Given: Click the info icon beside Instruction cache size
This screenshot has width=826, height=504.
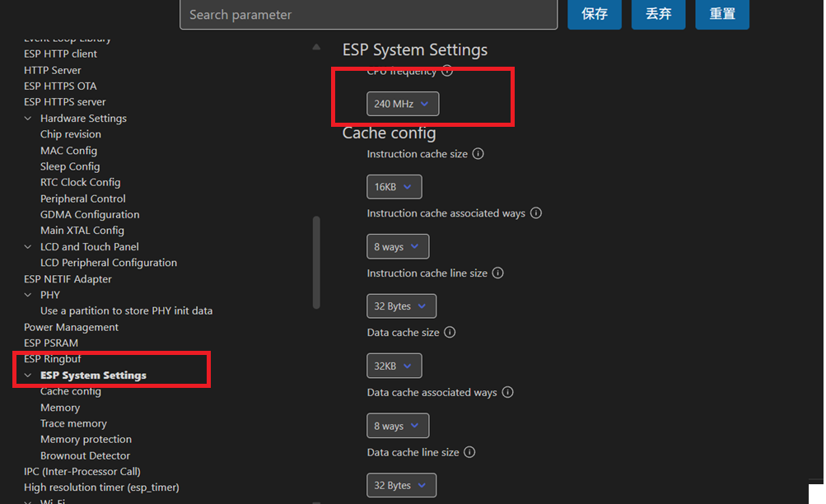Looking at the screenshot, I should coord(478,154).
